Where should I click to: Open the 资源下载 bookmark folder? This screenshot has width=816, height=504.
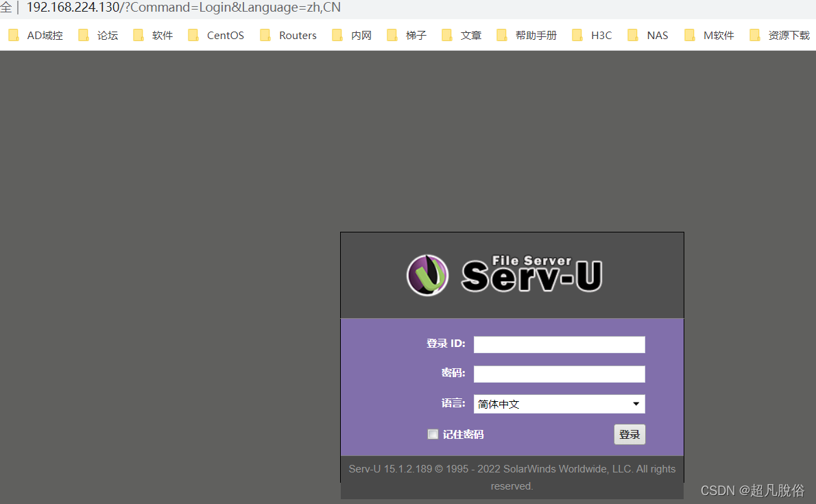click(780, 36)
